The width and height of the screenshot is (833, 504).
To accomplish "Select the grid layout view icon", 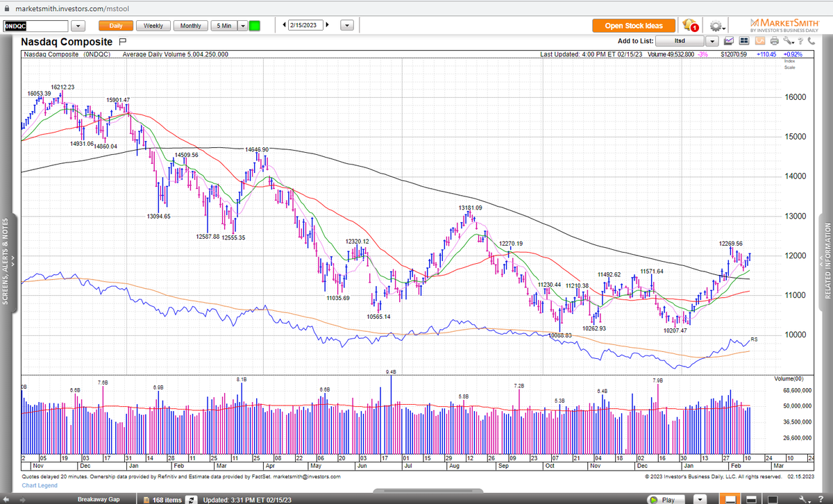I will coord(743,41).
